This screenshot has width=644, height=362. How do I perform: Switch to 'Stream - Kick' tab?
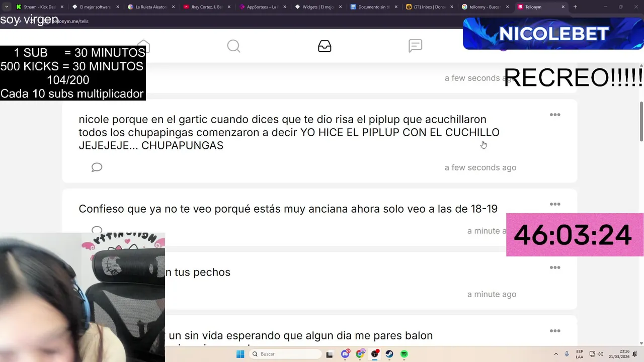click(x=39, y=7)
